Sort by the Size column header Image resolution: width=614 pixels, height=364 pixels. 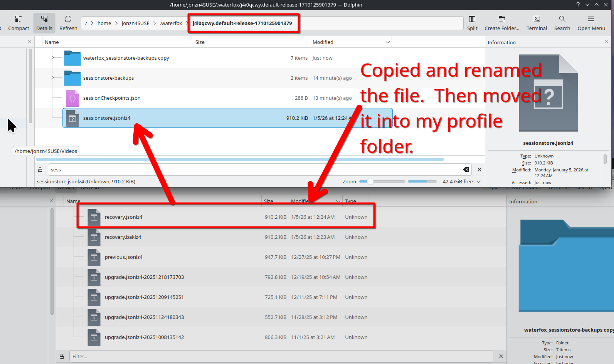coord(200,42)
